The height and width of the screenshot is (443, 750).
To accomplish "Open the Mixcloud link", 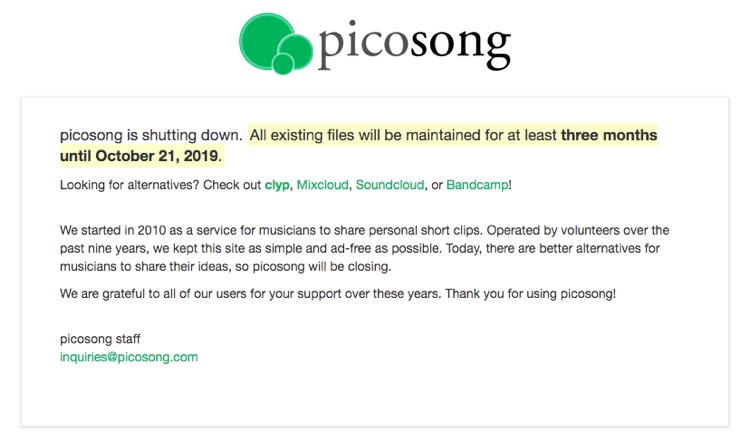I will tap(322, 185).
